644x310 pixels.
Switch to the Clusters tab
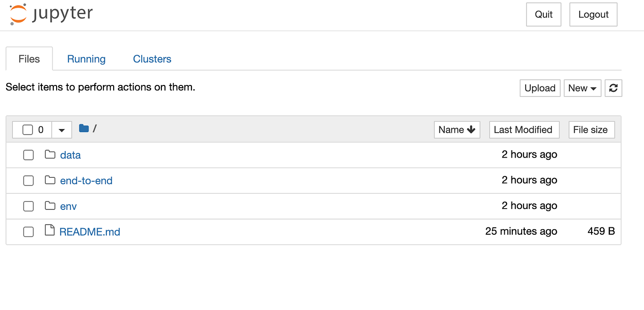pos(152,59)
